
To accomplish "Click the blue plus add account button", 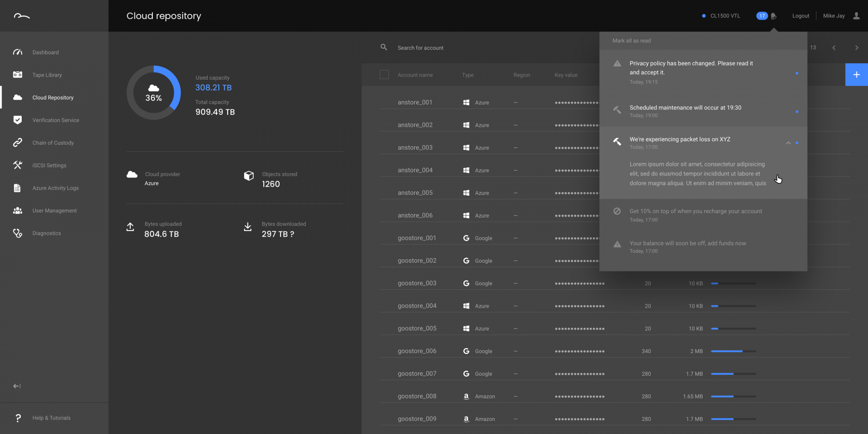I will tap(856, 75).
